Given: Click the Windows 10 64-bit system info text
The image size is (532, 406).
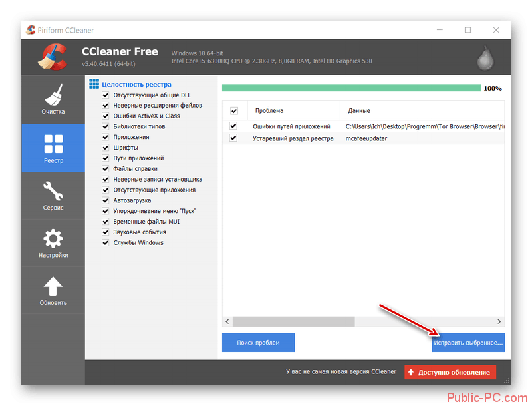Looking at the screenshot, I should [x=197, y=53].
